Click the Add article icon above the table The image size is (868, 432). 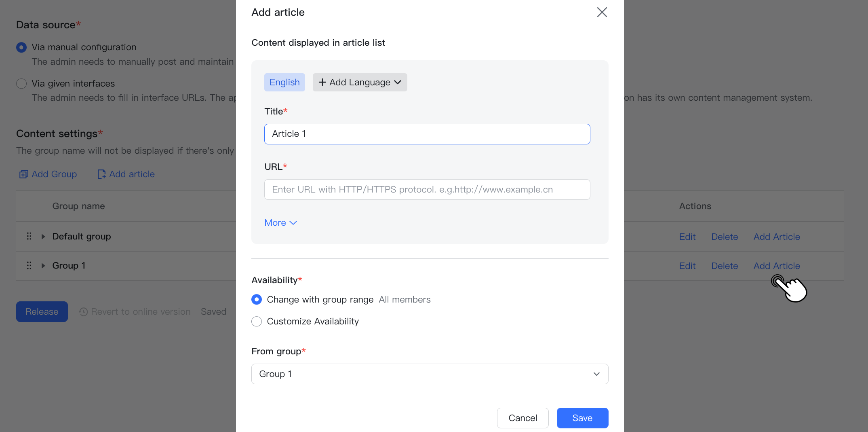coord(101,174)
